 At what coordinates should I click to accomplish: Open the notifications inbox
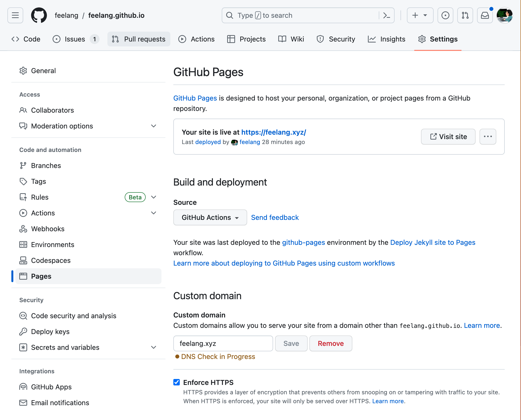(x=485, y=15)
